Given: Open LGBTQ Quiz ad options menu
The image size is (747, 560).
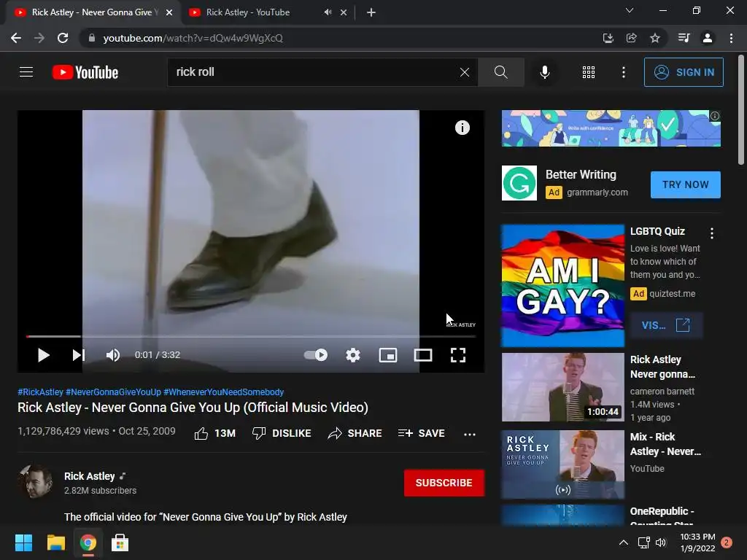Looking at the screenshot, I should [x=712, y=233].
